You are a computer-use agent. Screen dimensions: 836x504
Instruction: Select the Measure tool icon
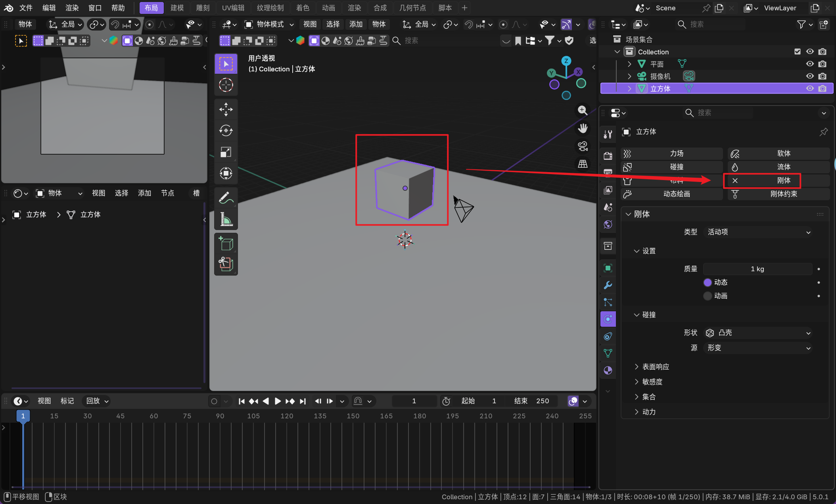click(x=226, y=219)
